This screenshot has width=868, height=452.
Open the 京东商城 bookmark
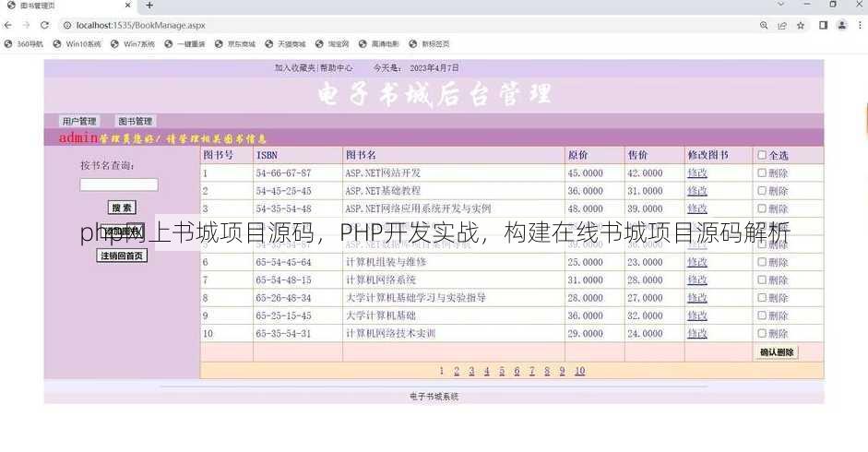point(235,43)
